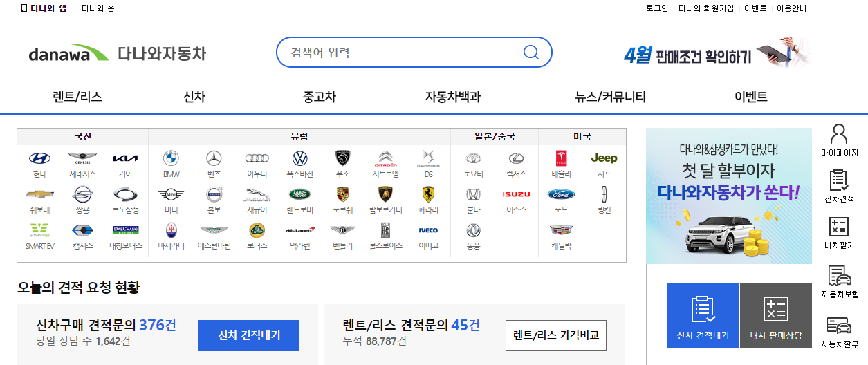Open the DS brand icon
The width and height of the screenshot is (868, 365).
[428, 158]
